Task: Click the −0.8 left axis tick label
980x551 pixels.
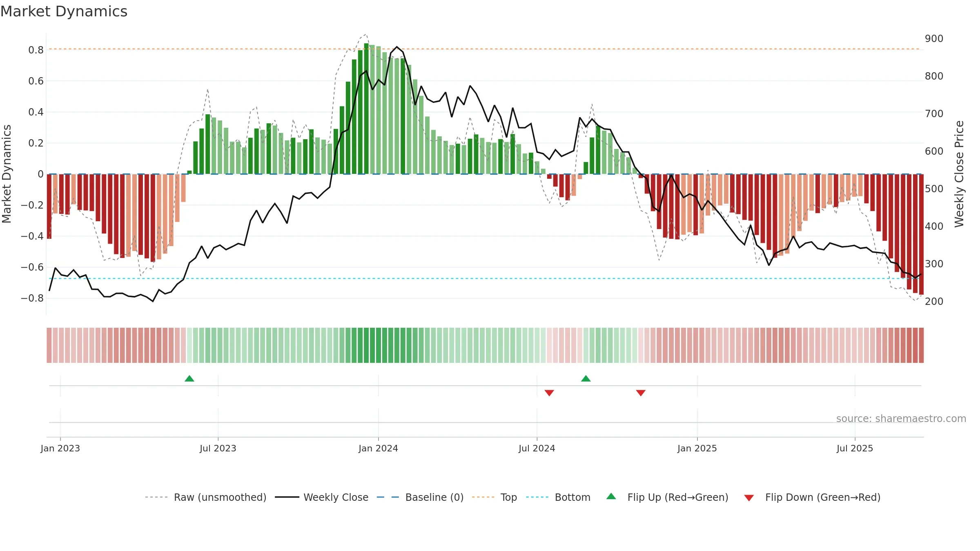Action: point(32,298)
